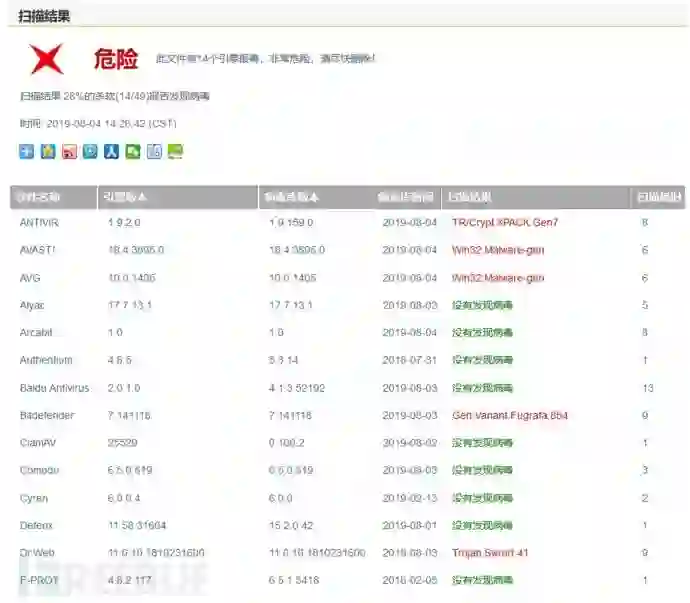
Task: Select the Comodo row name
Action: [39, 470]
